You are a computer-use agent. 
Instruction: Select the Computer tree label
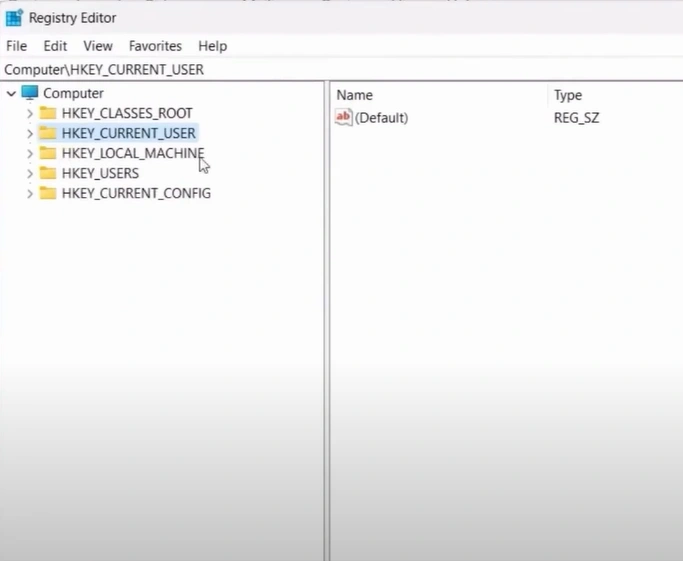[73, 93]
